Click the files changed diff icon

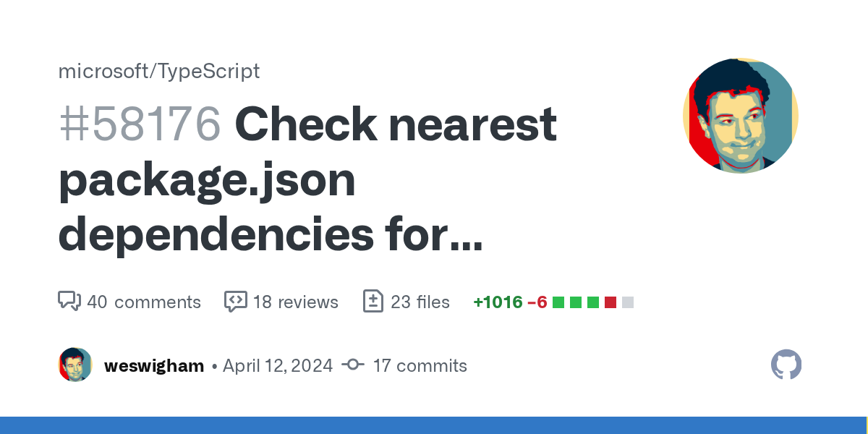click(373, 302)
